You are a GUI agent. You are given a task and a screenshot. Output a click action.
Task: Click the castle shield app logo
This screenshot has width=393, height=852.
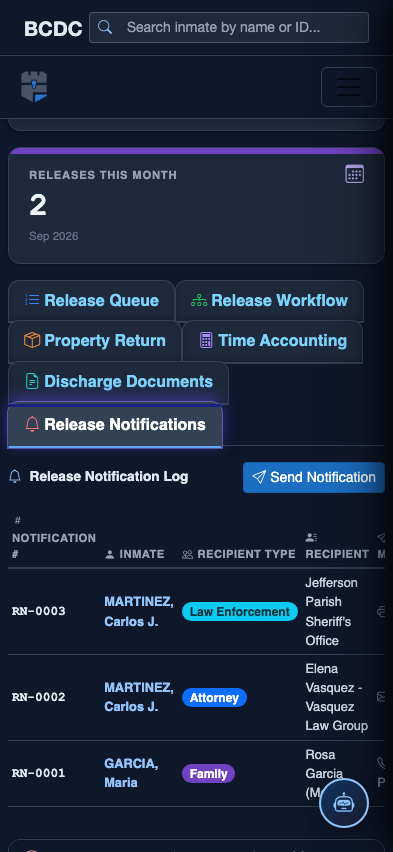pyautogui.click(x=34, y=87)
